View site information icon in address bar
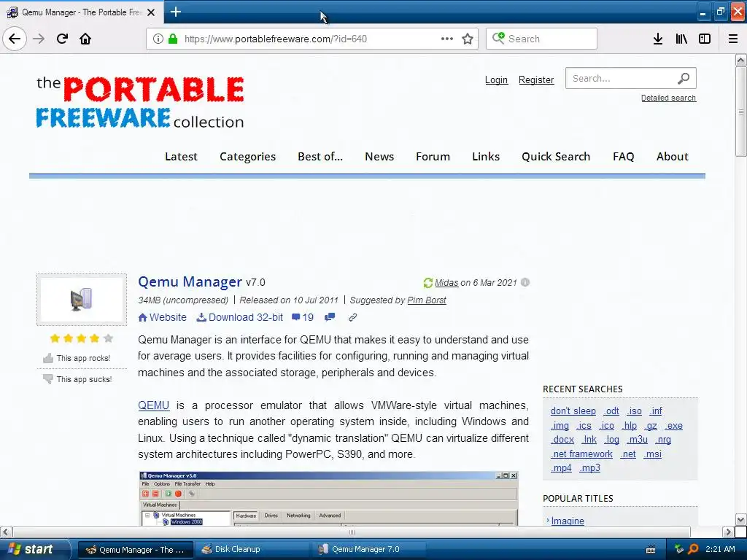Viewport: 747px width, 560px height. pos(158,39)
